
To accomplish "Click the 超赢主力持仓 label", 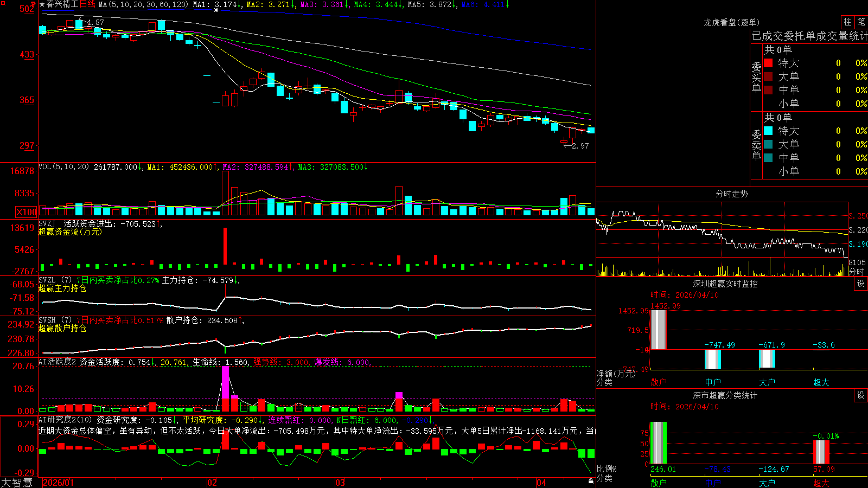I will [x=62, y=288].
